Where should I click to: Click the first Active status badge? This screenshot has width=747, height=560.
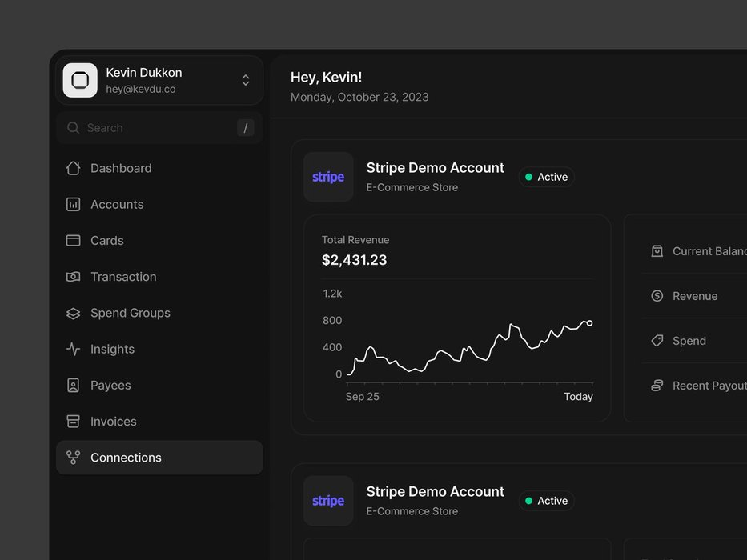coord(546,177)
